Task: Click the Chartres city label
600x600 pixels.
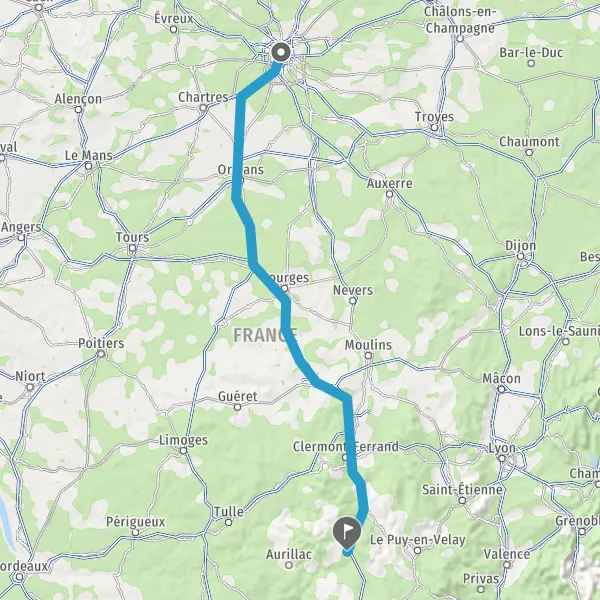Action: click(203, 97)
